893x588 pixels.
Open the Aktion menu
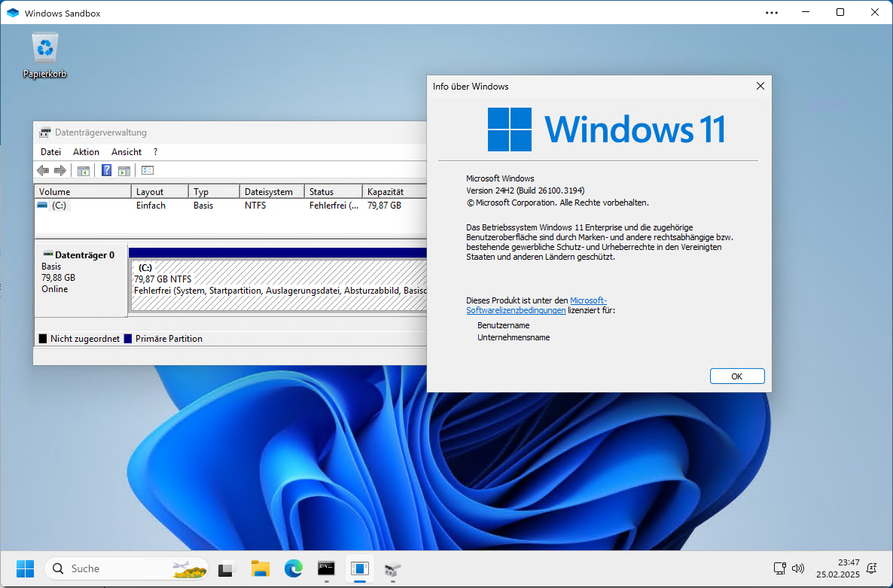tap(86, 151)
